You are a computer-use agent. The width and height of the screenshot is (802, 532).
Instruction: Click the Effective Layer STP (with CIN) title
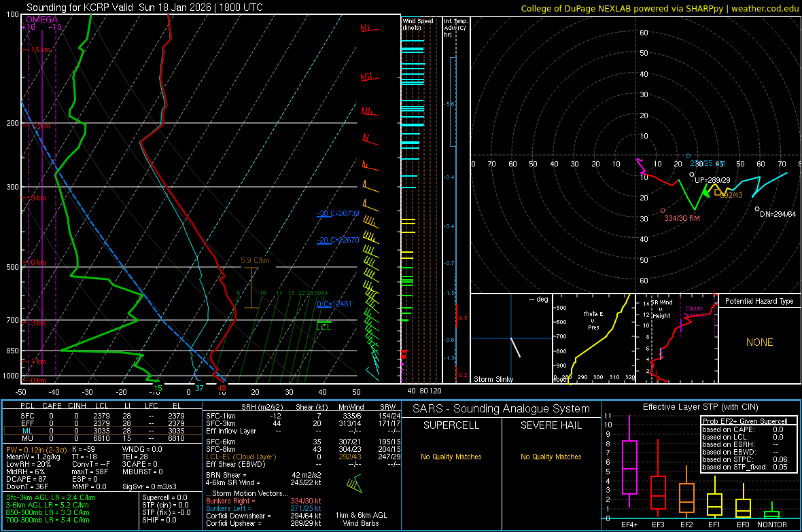click(700, 407)
